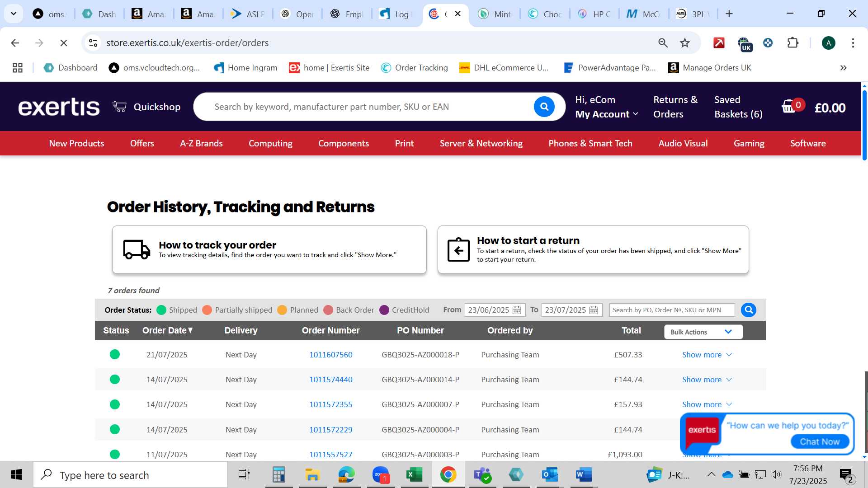Open the Computing menu
Viewport: 868px width, 488px height.
(270, 143)
